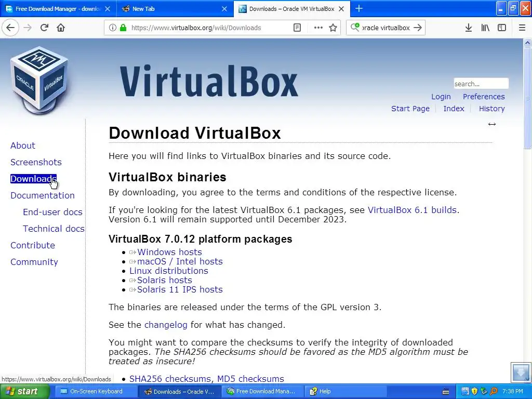Go back using the browser back arrow
The width and height of the screenshot is (532, 399).
10,28
